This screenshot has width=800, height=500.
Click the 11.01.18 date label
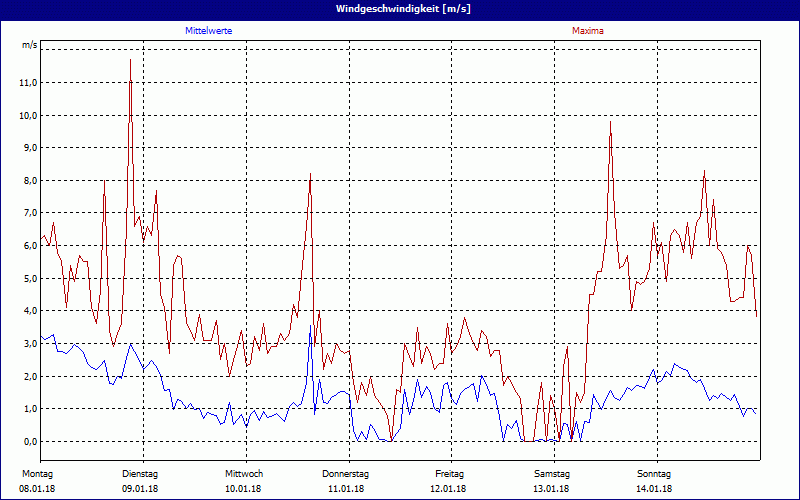pos(346,489)
